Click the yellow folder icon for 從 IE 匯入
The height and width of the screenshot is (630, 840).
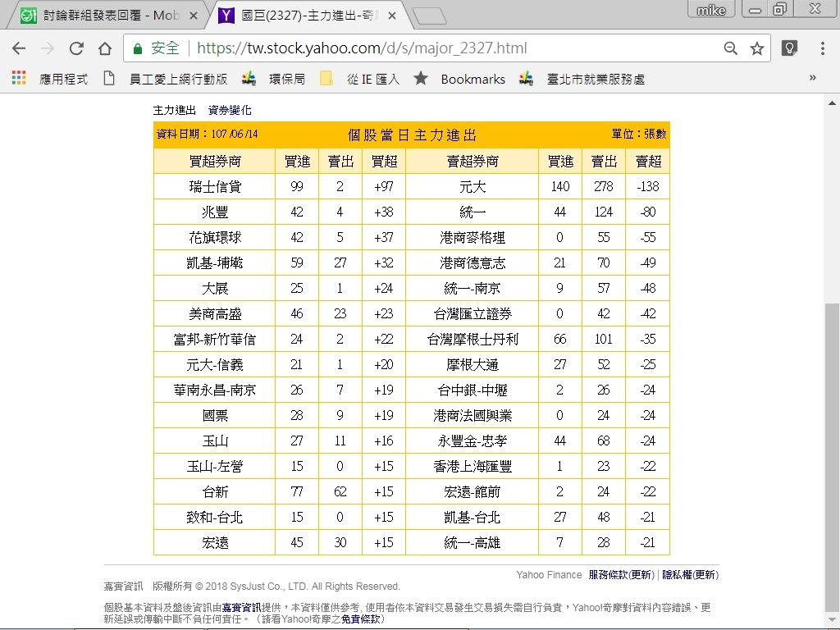point(326,79)
